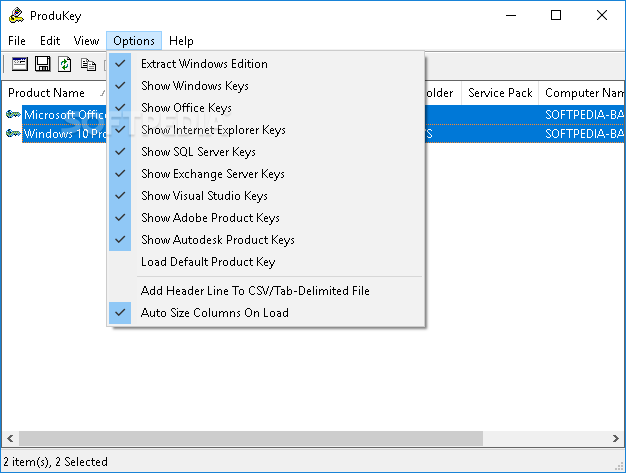Click SOFTPEDIA computer name in Windows 10 row

point(584,133)
